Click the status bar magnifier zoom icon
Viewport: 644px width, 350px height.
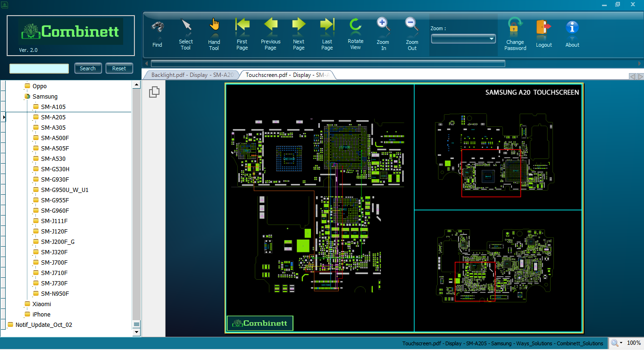pos(614,343)
